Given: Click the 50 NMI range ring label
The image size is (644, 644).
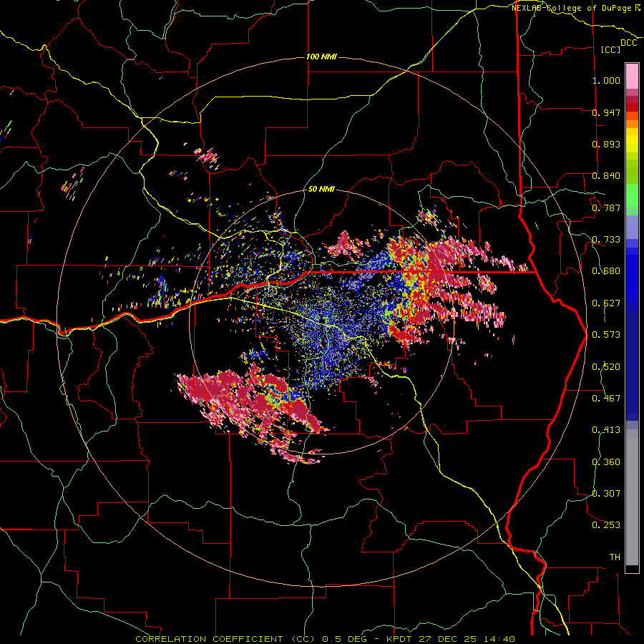Looking at the screenshot, I should pos(321,189).
